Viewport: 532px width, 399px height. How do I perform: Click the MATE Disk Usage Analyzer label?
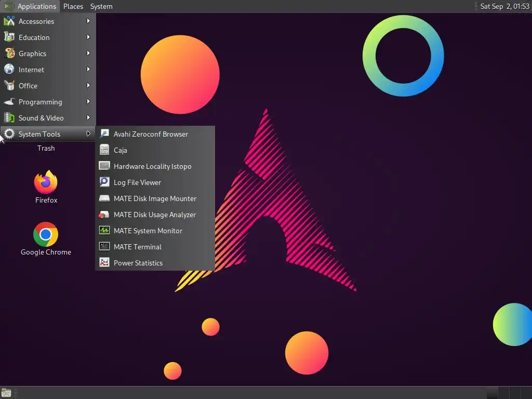pyautogui.click(x=155, y=215)
